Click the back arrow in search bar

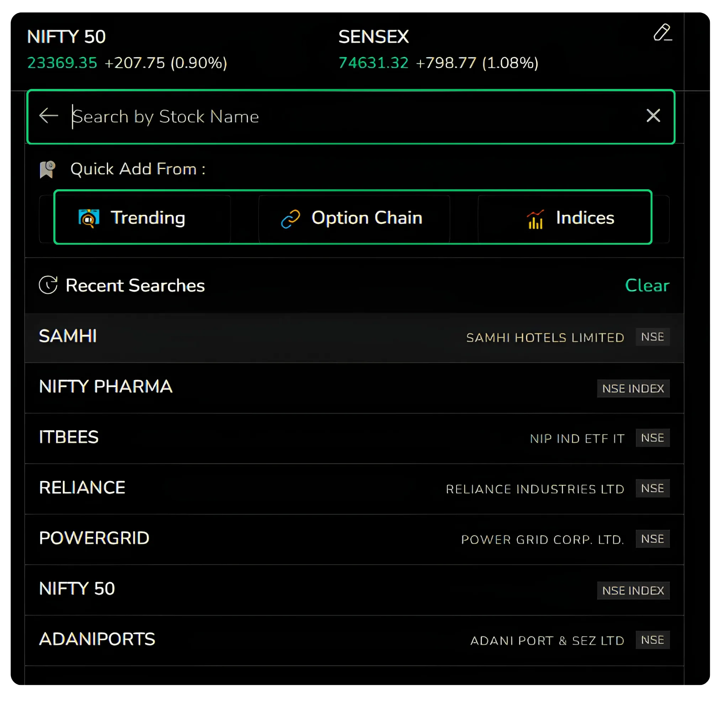(49, 116)
